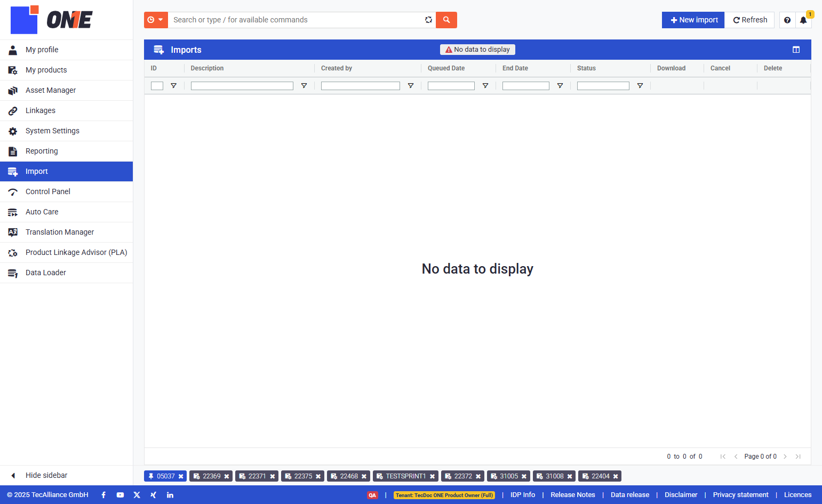
Task: Click the End Date filter funnel icon
Action: (x=560, y=85)
